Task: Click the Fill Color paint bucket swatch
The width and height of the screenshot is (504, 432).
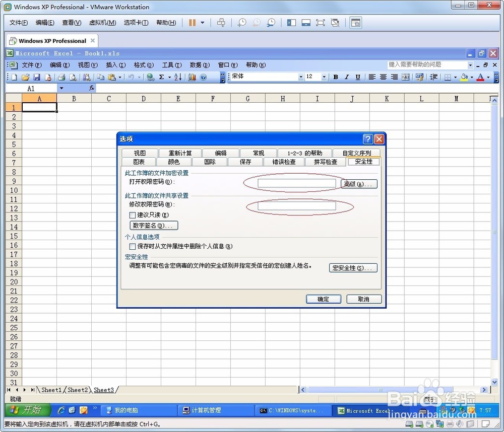Action: pos(464,77)
